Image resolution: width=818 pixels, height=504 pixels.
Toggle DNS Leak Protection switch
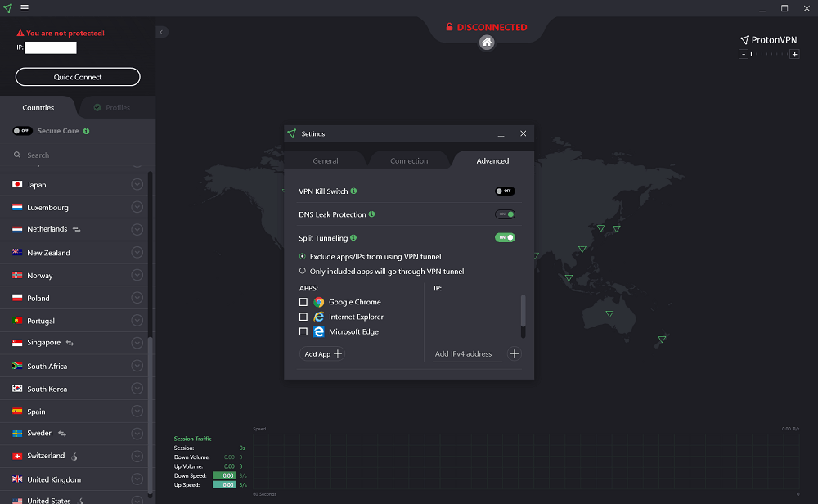coord(505,214)
